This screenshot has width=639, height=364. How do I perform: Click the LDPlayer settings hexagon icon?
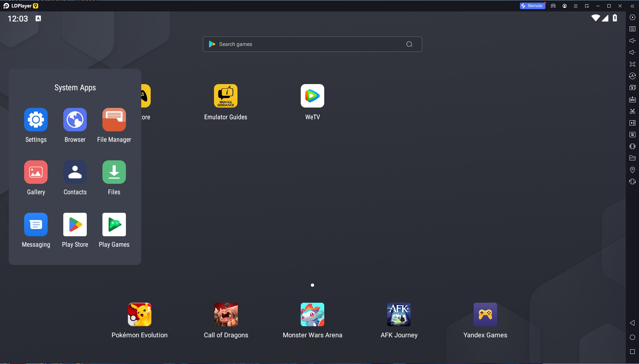click(632, 17)
